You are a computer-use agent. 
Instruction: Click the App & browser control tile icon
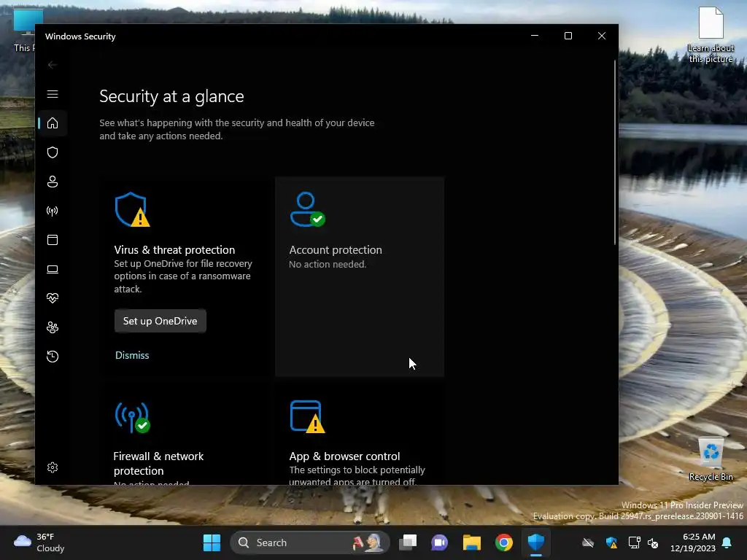point(307,417)
